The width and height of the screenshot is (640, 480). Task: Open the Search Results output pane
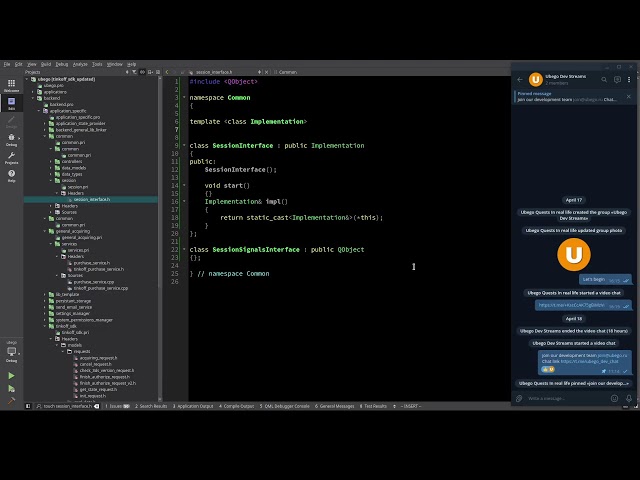151,406
